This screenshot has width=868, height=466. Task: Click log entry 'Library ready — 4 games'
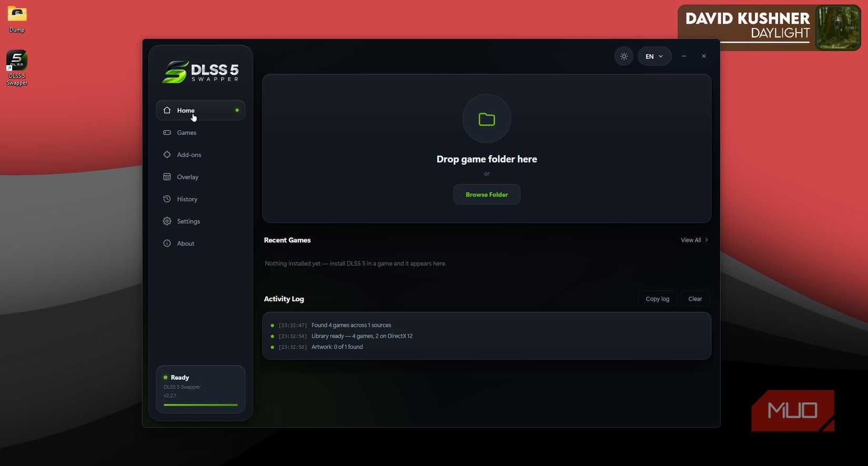[x=362, y=336]
